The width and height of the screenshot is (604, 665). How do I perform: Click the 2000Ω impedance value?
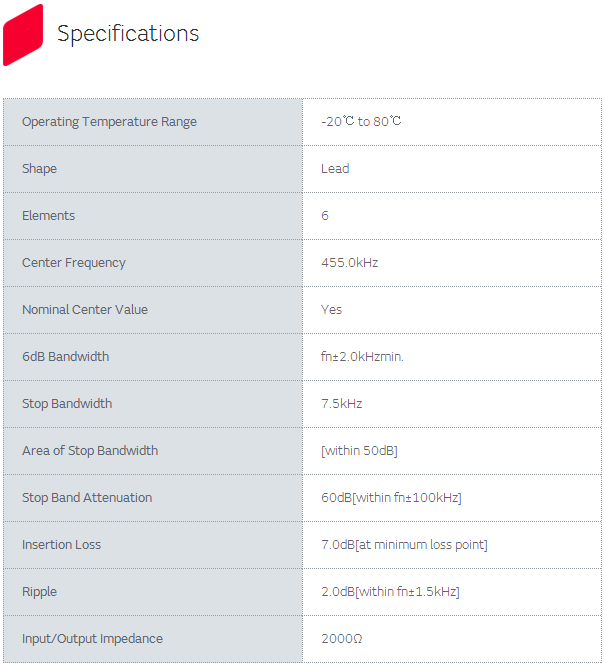point(341,639)
